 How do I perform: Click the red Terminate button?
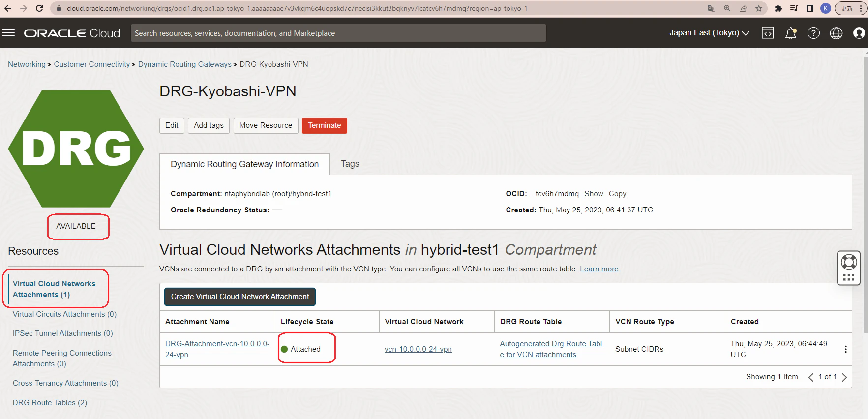point(325,125)
